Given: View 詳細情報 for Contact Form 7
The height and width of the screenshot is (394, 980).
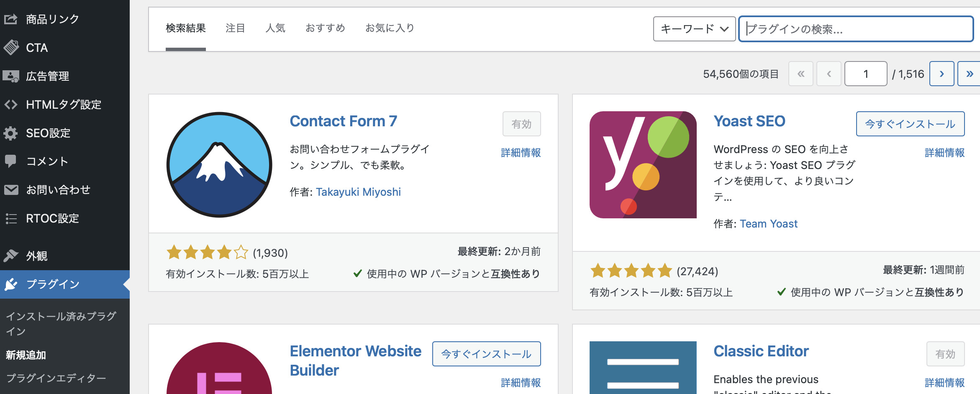Looking at the screenshot, I should pyautogui.click(x=521, y=153).
